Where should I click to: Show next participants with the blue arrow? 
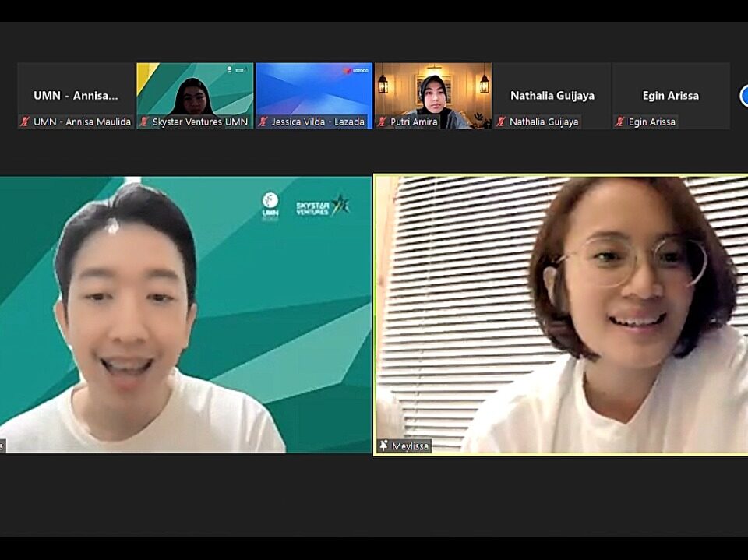point(743,96)
